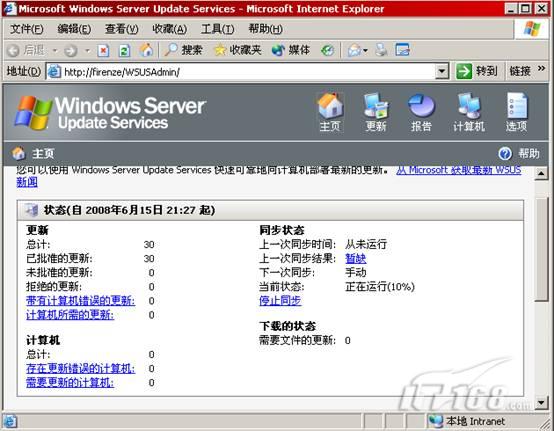Click the scrollbar up arrow
Screen dimensions: 554x431
(541, 173)
